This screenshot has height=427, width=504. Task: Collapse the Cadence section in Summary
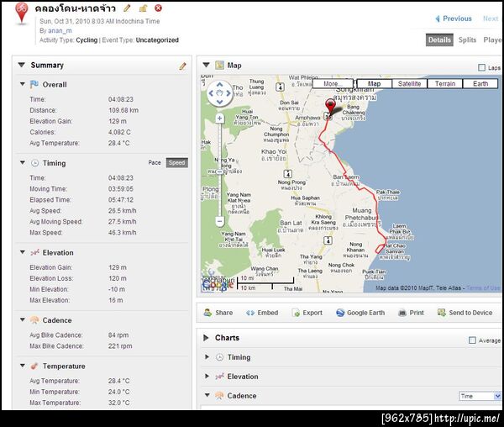click(x=22, y=319)
